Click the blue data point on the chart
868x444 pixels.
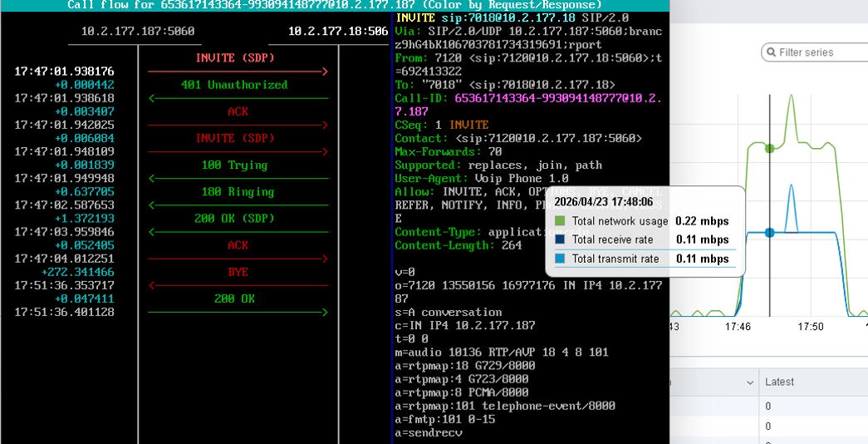(769, 233)
